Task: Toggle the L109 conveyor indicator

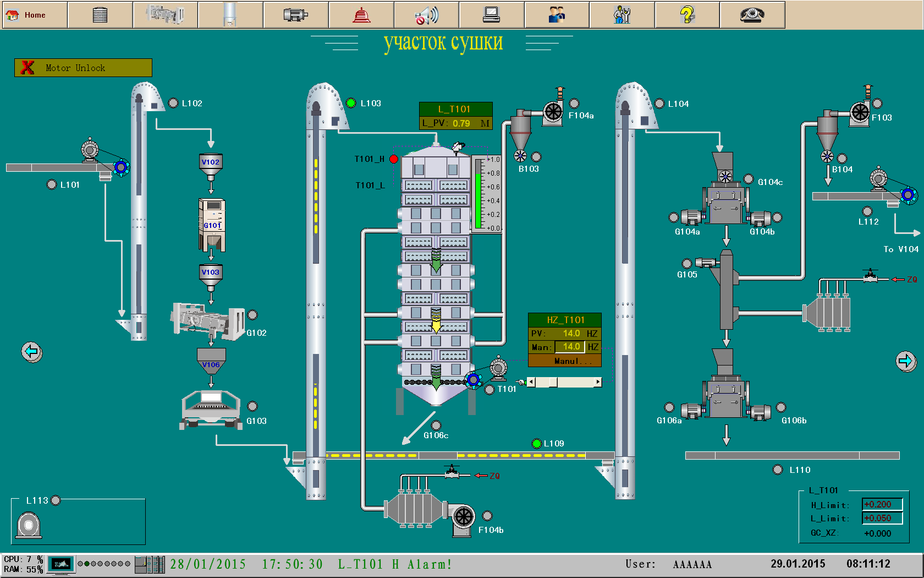Action: pyautogui.click(x=537, y=444)
